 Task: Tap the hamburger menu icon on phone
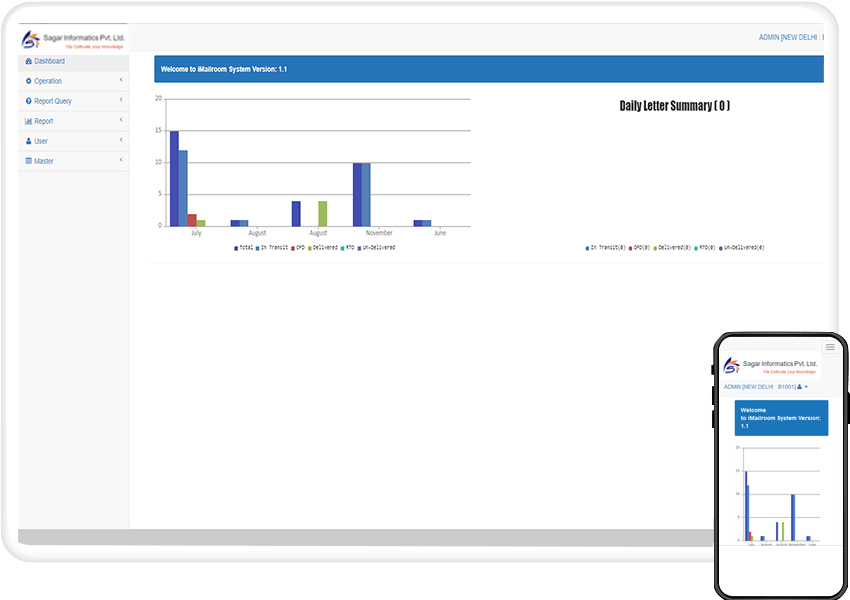tap(830, 347)
